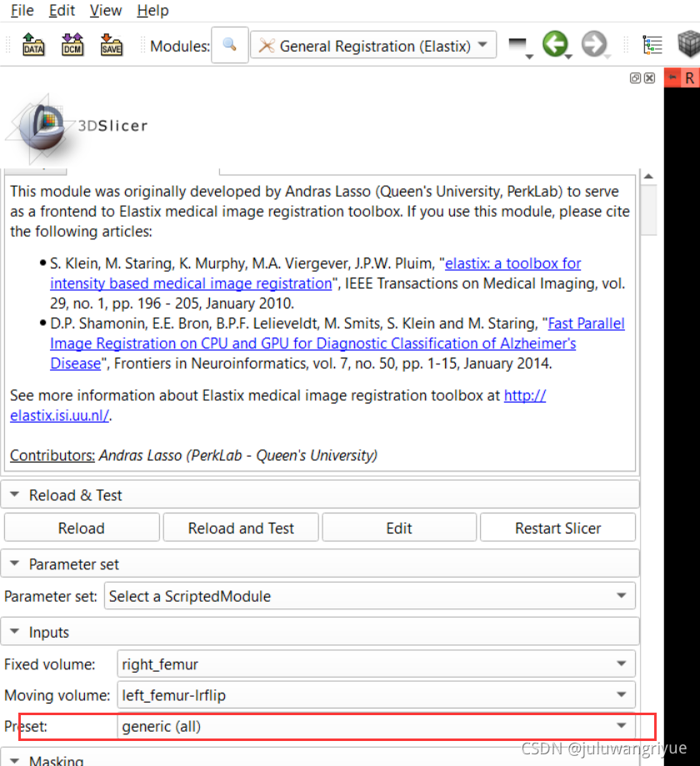Open the View menu

coord(106,10)
